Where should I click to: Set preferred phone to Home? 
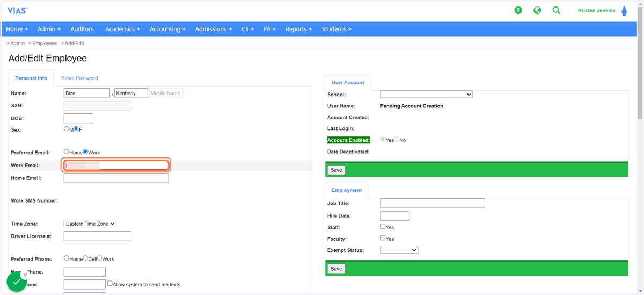coord(67,258)
